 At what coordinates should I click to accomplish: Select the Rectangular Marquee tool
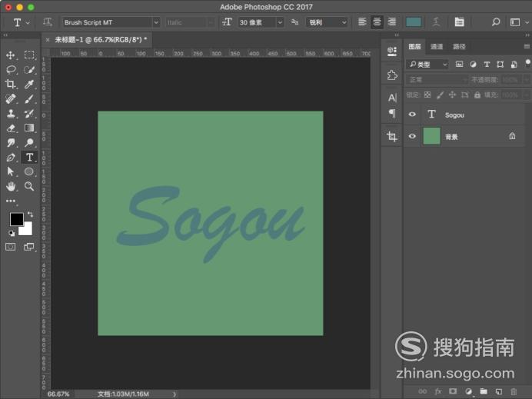[x=29, y=55]
